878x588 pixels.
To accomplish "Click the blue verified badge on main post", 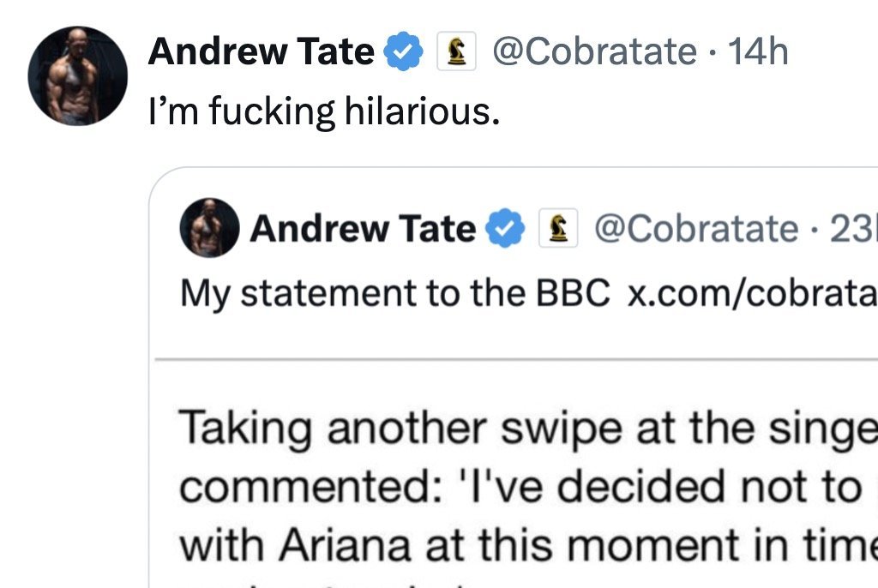I will [402, 53].
